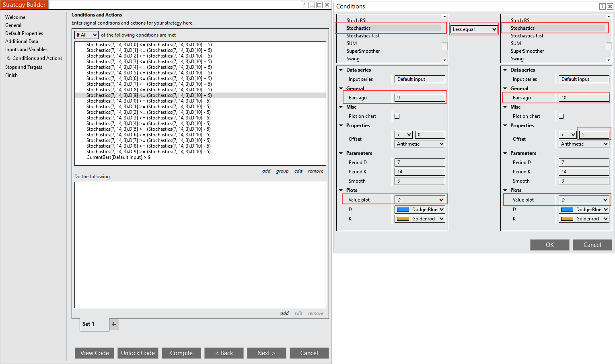
Task: Open Finish step in sidebar
Action: [x=11, y=75]
